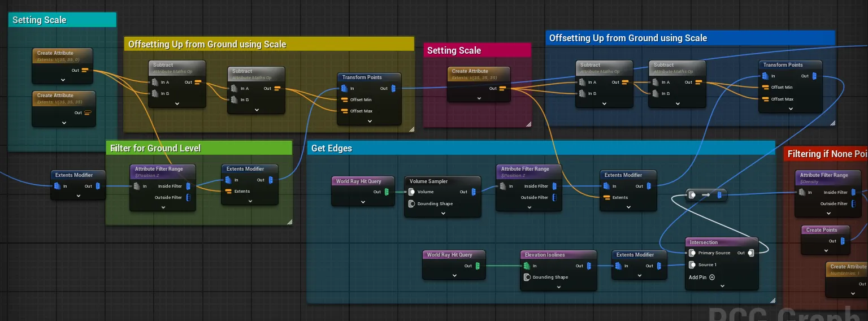Select the Elevation Isolines node title
This screenshot has height=321, width=868.
(545, 255)
